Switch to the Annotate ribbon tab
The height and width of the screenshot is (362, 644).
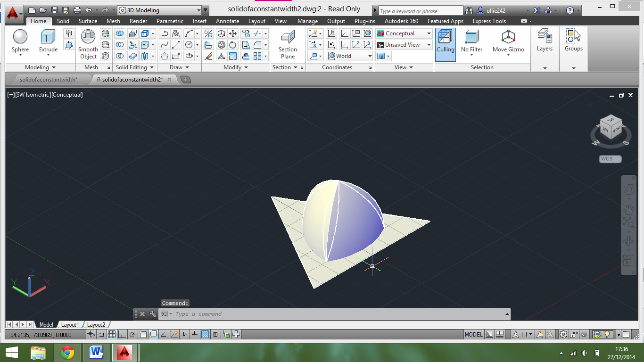227,21
